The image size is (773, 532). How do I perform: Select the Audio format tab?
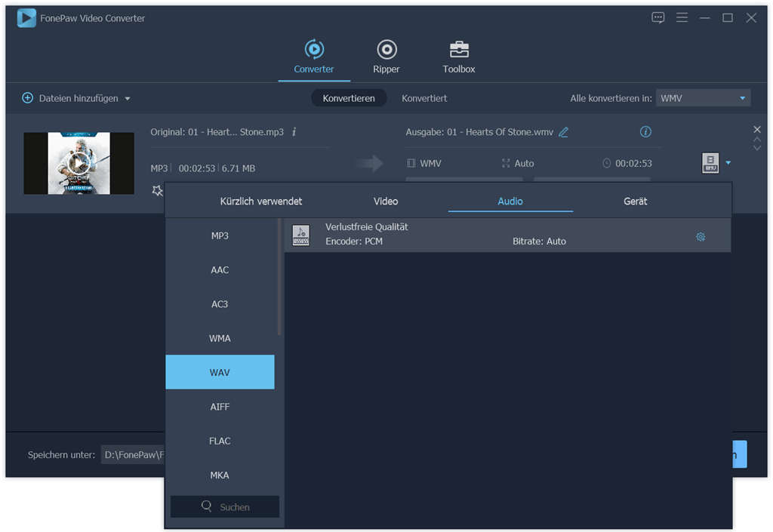[x=510, y=201]
